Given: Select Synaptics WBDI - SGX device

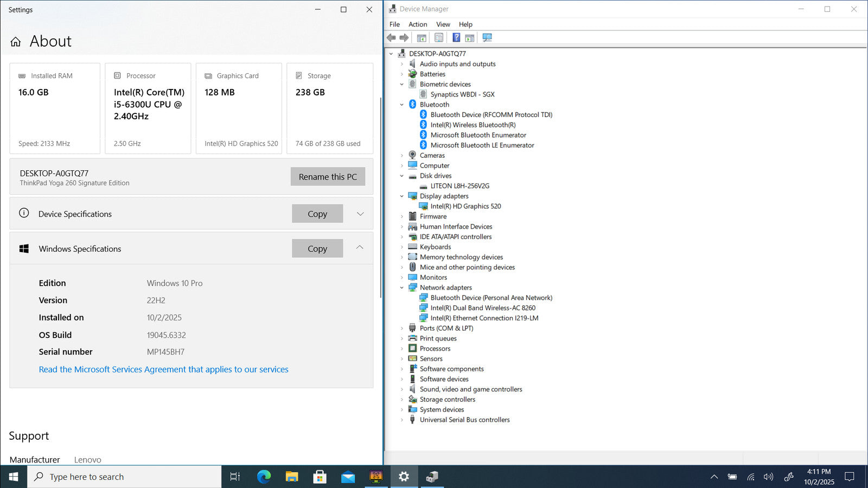Looking at the screenshot, I should point(462,94).
